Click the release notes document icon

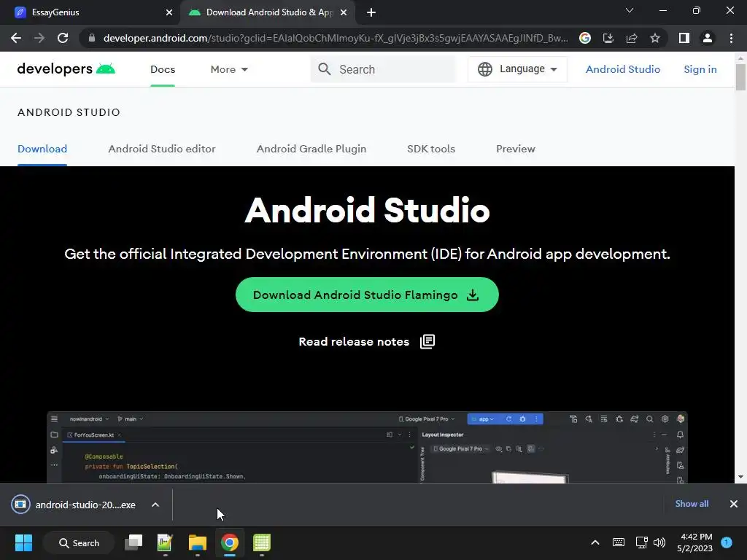427,341
